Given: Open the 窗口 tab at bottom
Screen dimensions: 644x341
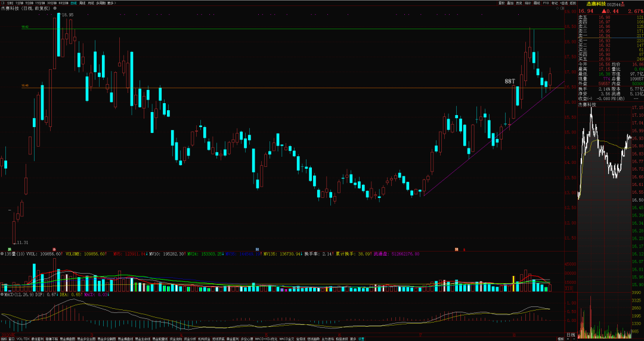Looking at the screenshot, I should point(11,339).
